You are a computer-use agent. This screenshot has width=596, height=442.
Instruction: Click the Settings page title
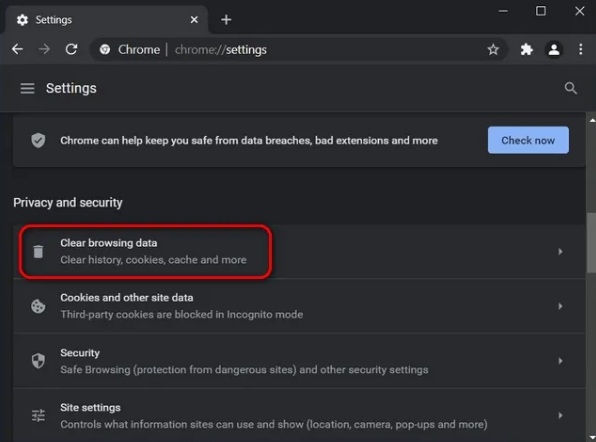71,88
